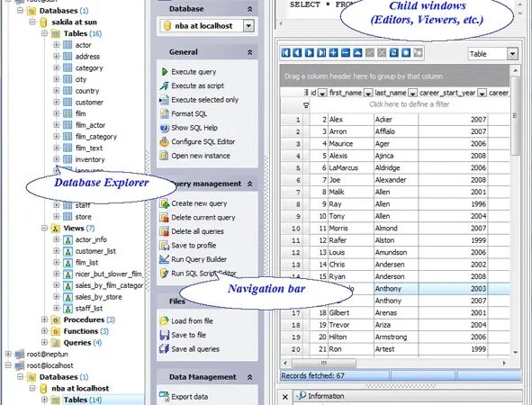The height and width of the screenshot is (405, 532).
Task: Click the Execute query green arrow
Action: [x=165, y=72]
